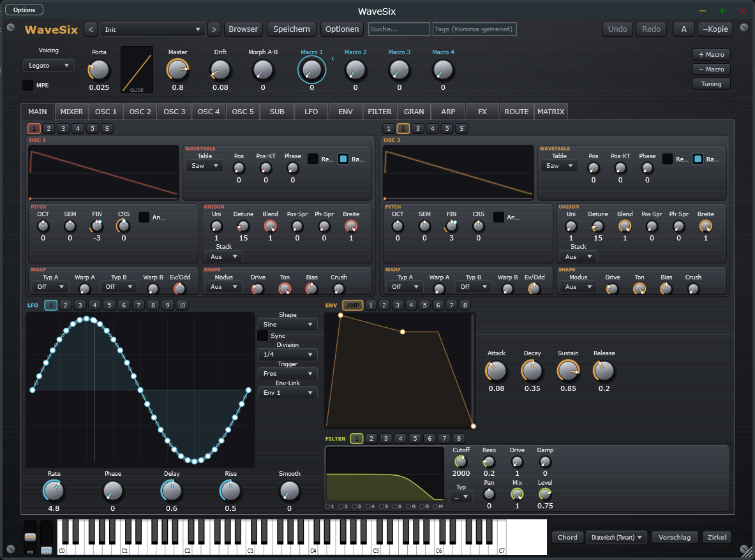This screenshot has width=755, height=560.
Task: Select the AMP envelope button
Action: pyautogui.click(x=352, y=305)
